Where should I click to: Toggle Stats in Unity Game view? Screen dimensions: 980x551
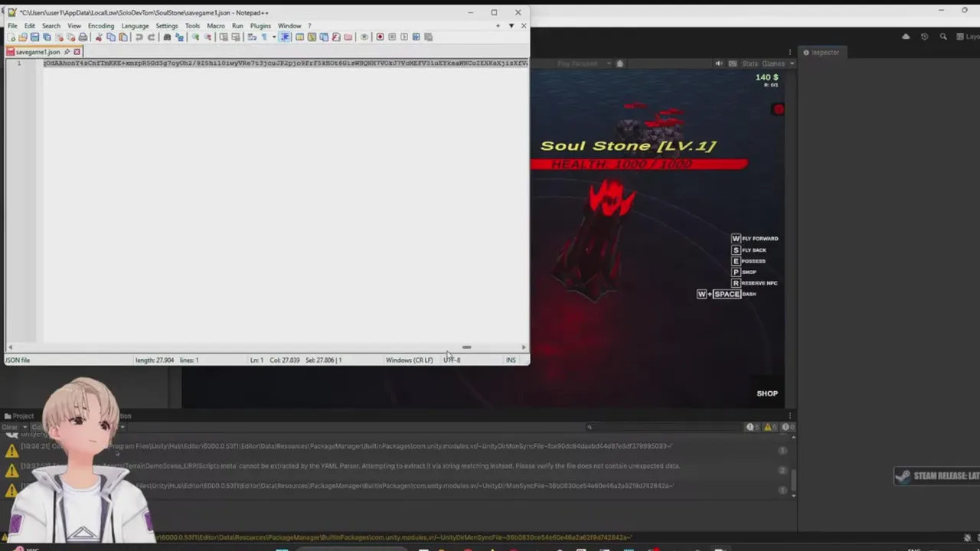(x=750, y=64)
